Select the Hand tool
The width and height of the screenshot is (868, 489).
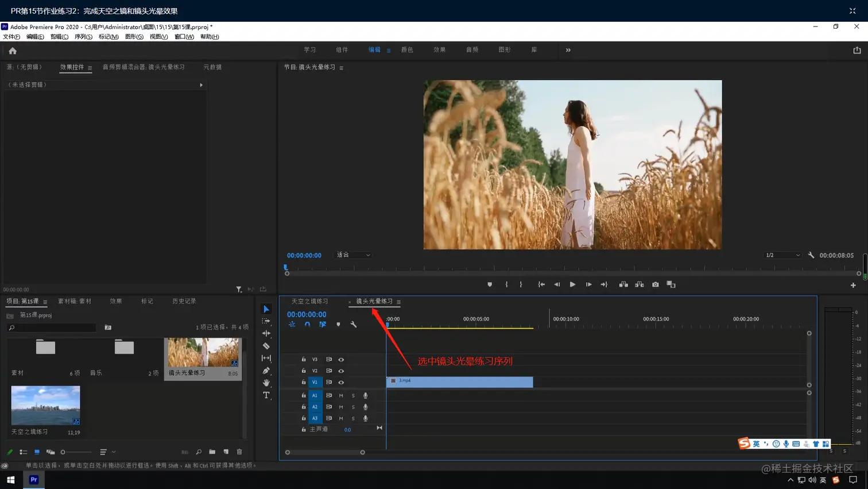pyautogui.click(x=266, y=383)
